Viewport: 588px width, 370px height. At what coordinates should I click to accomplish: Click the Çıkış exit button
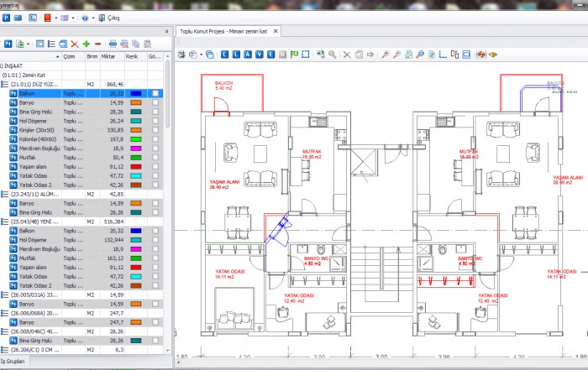point(113,18)
